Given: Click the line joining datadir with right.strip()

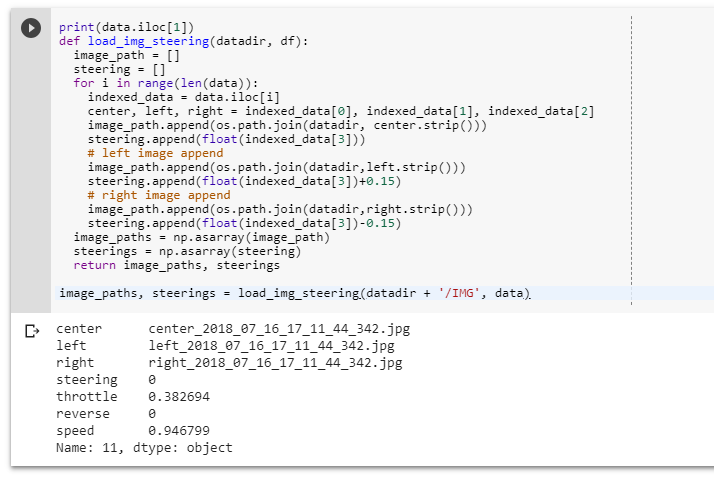Looking at the screenshot, I should (280, 209).
